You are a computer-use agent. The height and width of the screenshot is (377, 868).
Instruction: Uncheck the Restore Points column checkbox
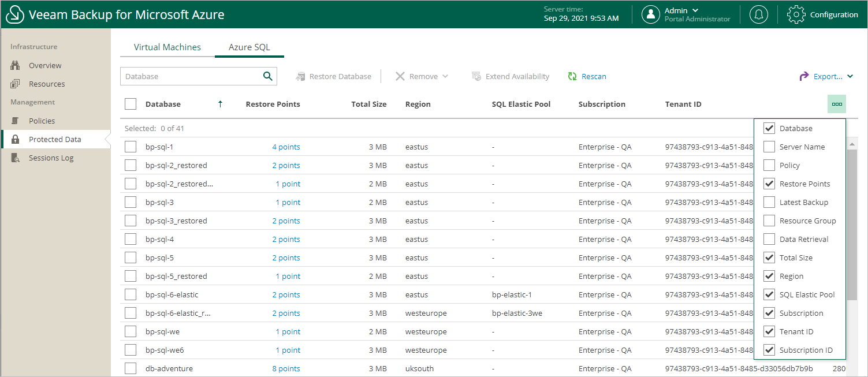[769, 184]
